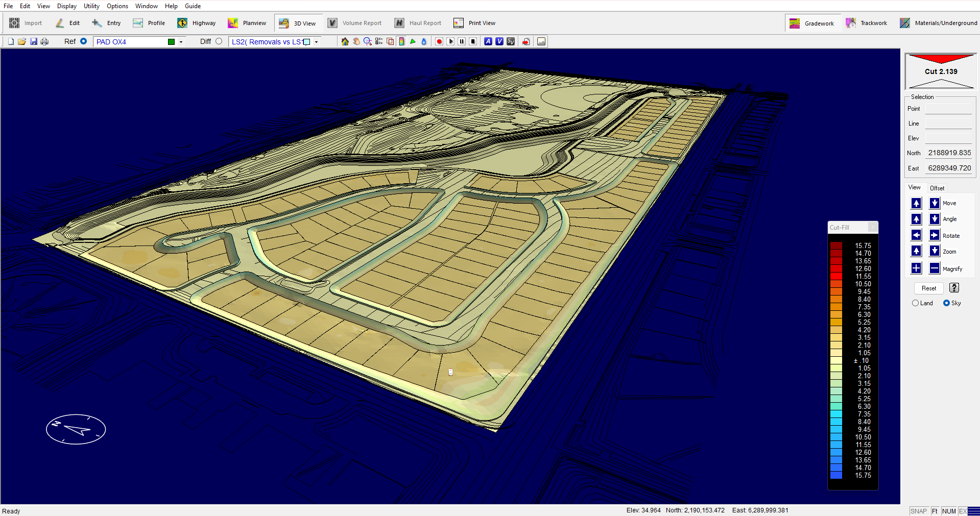
Task: Select the pan hand tool
Action: click(356, 42)
